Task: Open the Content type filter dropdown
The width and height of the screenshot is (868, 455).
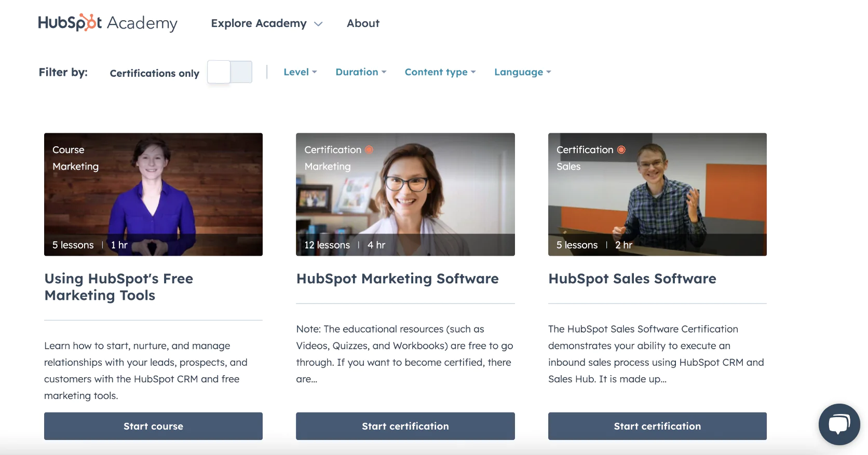Action: [x=440, y=72]
